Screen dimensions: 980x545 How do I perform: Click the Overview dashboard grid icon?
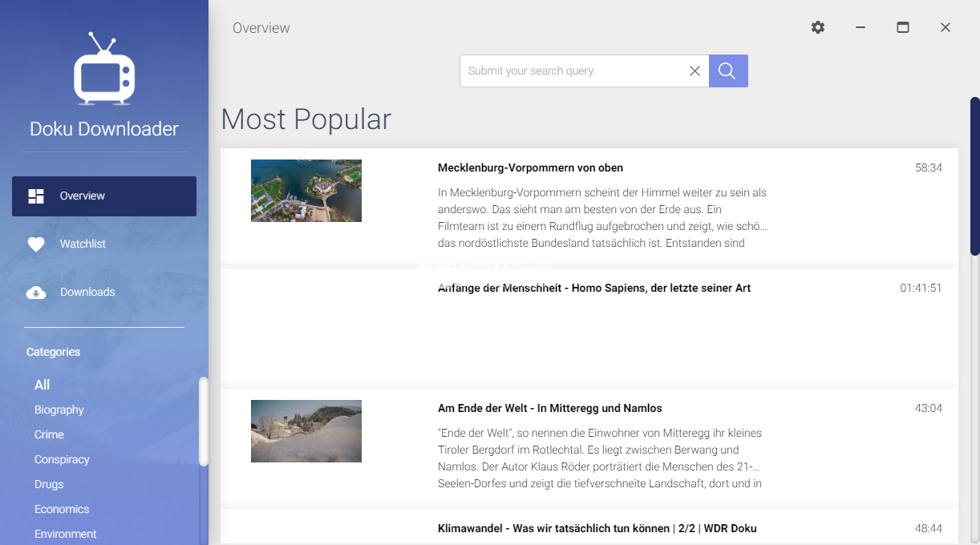pos(36,196)
